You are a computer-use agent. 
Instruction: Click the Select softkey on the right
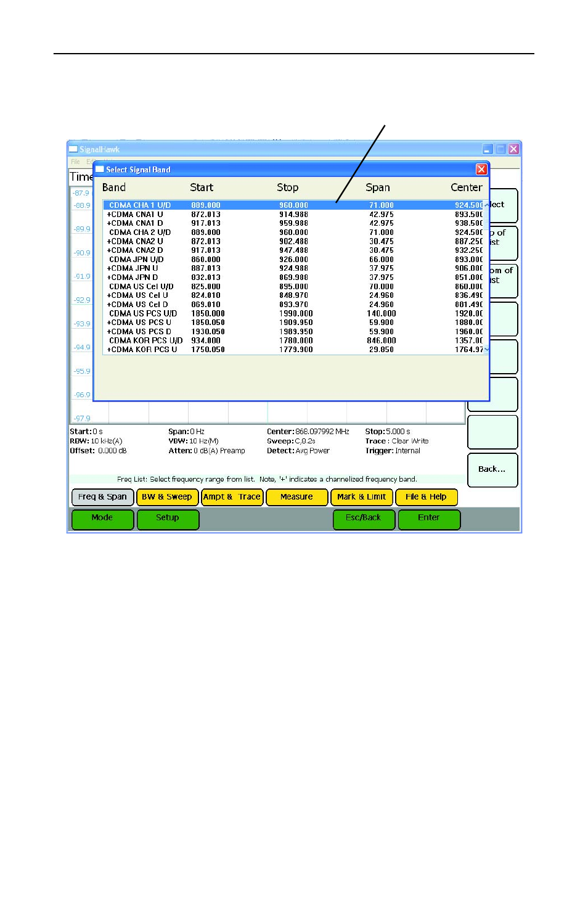pyautogui.click(x=504, y=205)
